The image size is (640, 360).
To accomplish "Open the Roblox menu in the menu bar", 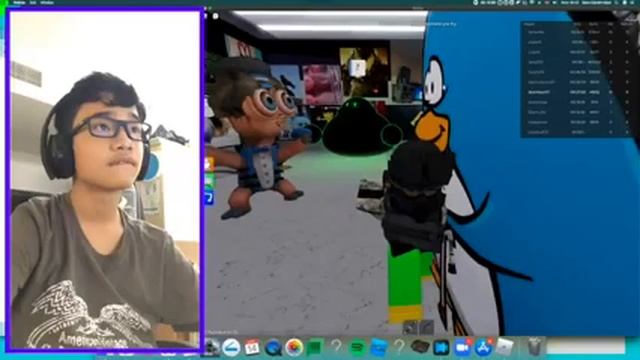I will click(x=19, y=2).
